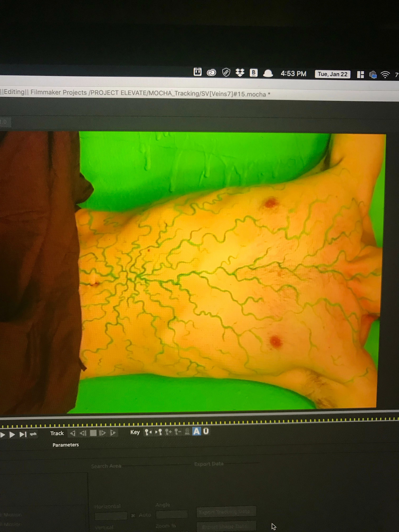The image size is (399, 532).
Task: Toggle the Überkey Ü button
Action: 206,431
